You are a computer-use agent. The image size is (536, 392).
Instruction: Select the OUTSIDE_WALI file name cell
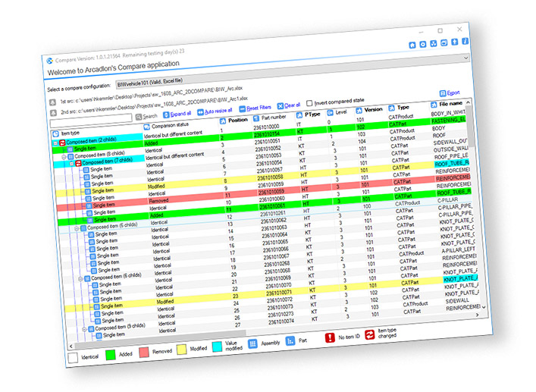[x=451, y=149]
